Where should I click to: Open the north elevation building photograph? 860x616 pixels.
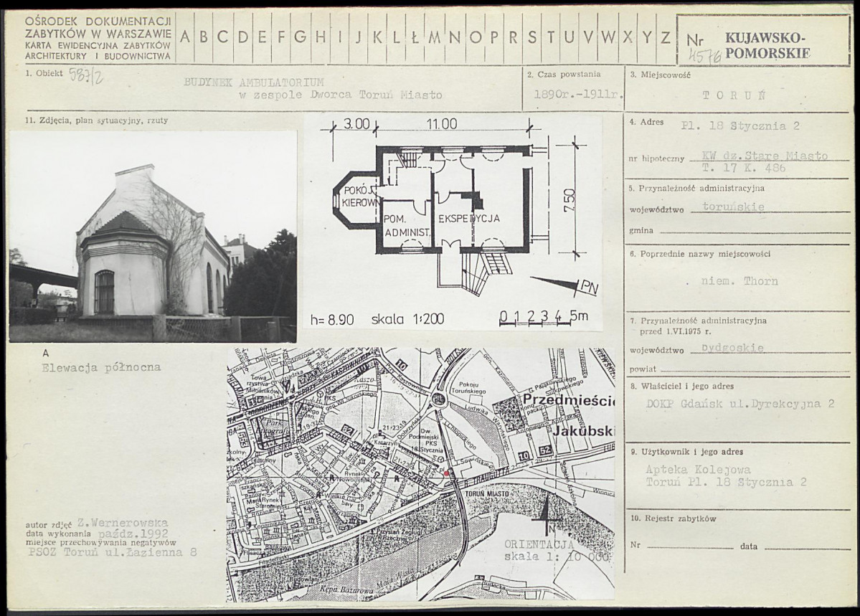[153, 236]
